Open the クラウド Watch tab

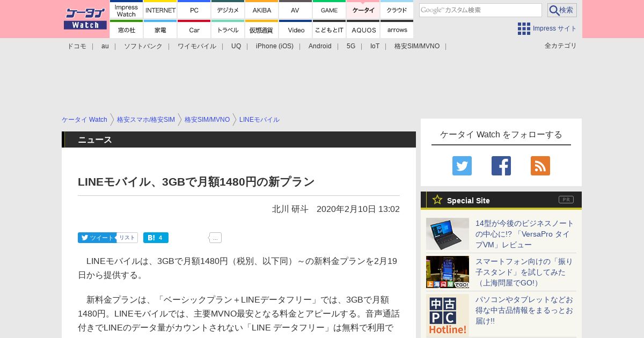(397, 10)
